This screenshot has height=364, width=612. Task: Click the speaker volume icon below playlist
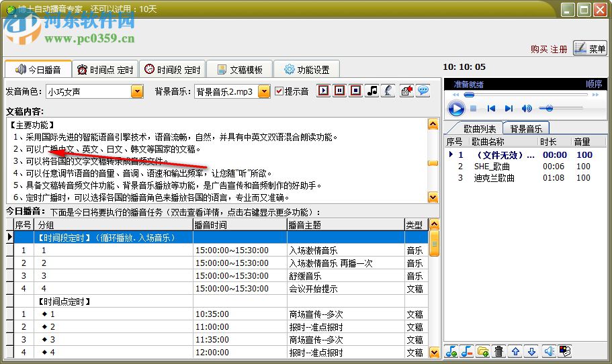(549, 351)
